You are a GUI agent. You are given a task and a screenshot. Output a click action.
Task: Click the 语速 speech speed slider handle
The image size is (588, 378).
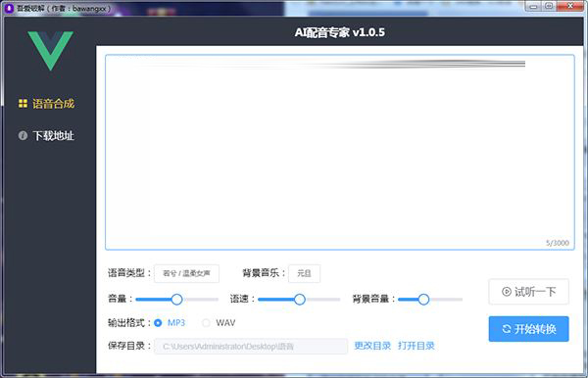tap(299, 300)
